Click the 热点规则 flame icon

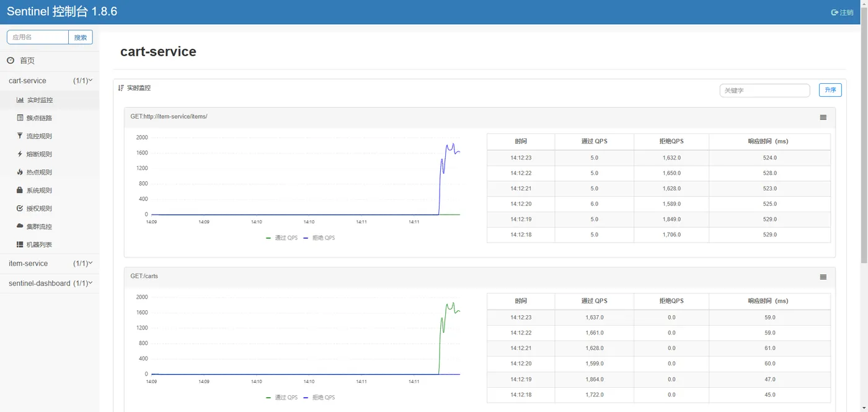pyautogui.click(x=20, y=172)
